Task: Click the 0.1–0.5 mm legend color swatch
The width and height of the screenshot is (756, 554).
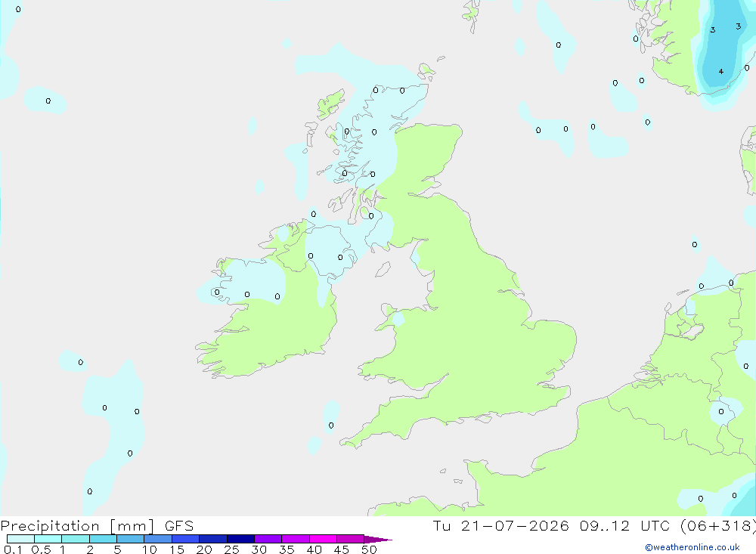Action: coord(20,539)
